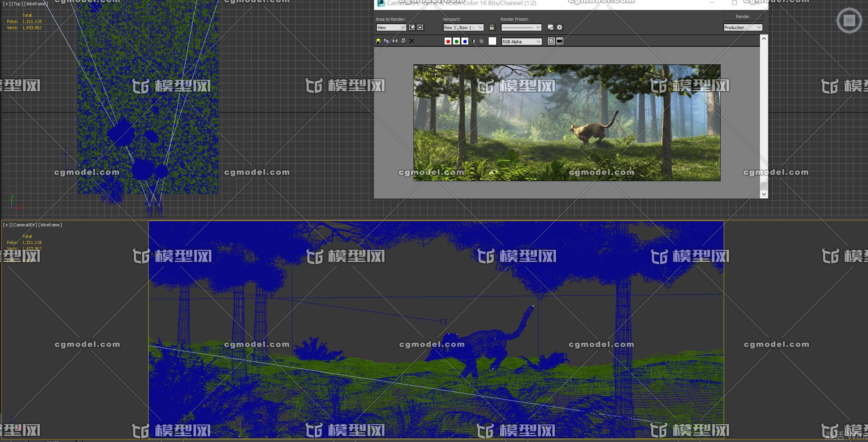Click the Clone Rendered Frame Window icon

point(395,41)
